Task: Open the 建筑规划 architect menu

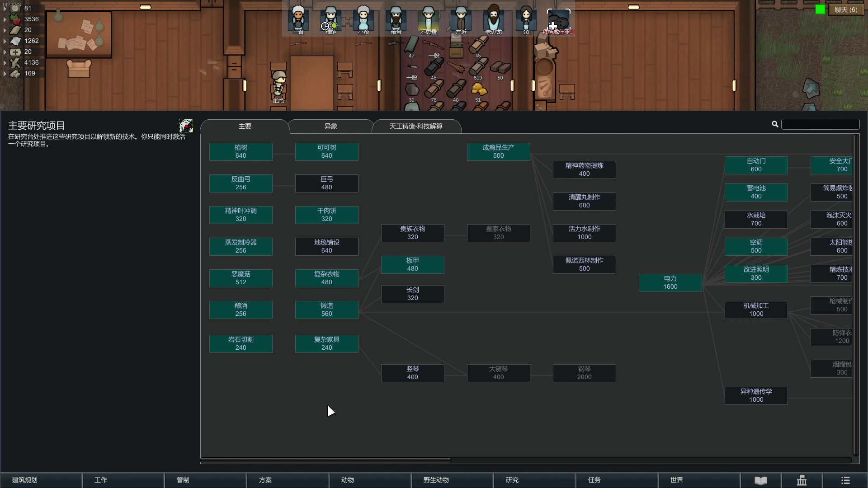Action: (x=41, y=480)
